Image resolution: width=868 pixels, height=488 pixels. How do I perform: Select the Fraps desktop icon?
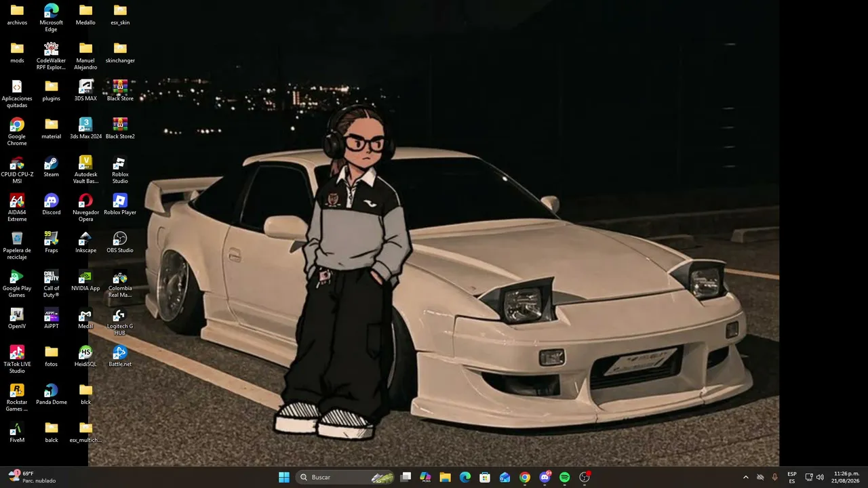[x=52, y=242]
